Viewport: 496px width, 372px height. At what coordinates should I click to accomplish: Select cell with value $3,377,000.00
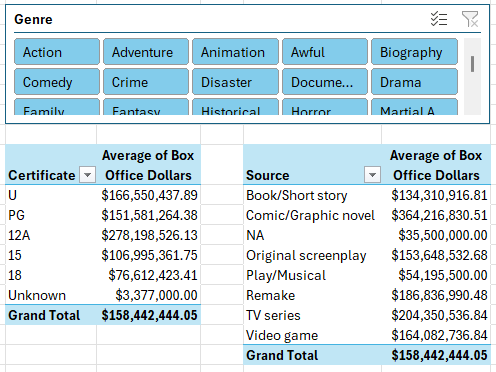point(149,295)
